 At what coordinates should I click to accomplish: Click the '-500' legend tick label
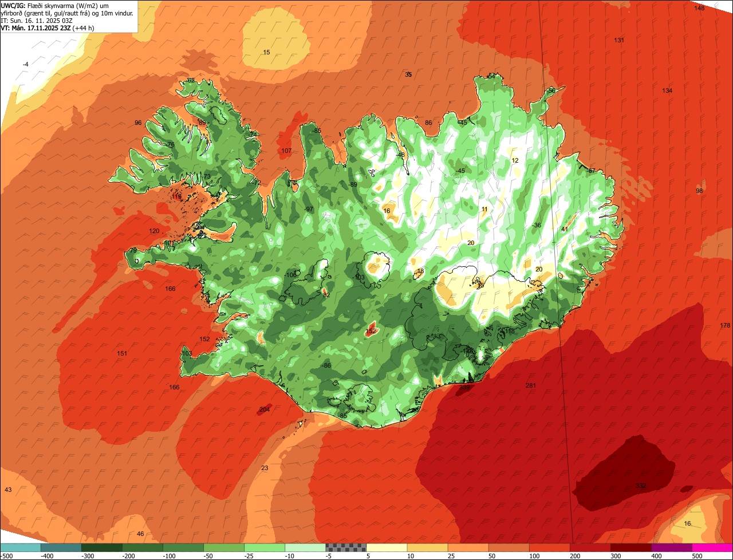6,555
